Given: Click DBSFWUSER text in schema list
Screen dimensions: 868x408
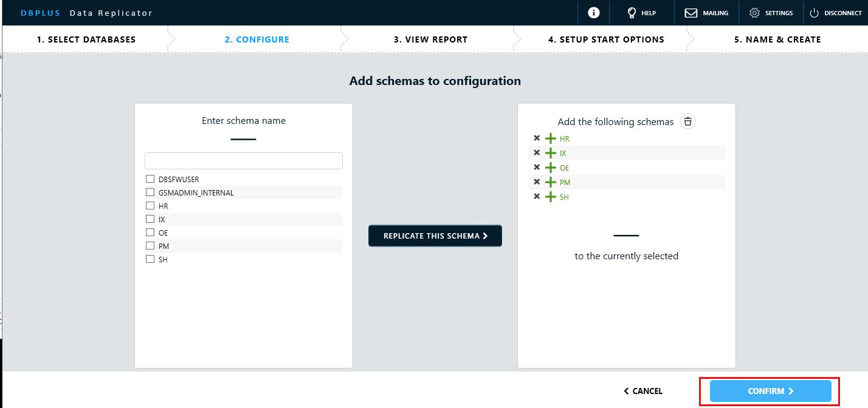Looking at the screenshot, I should 179,179.
